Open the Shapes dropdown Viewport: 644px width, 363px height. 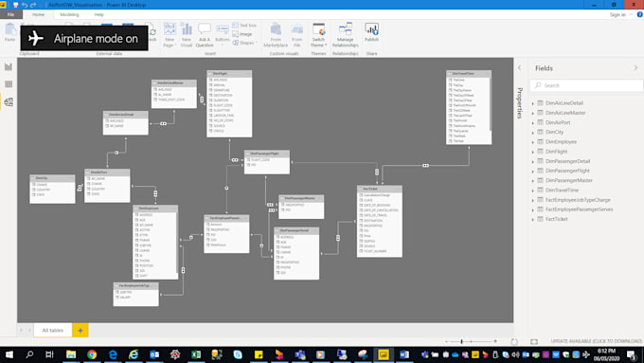(x=245, y=43)
